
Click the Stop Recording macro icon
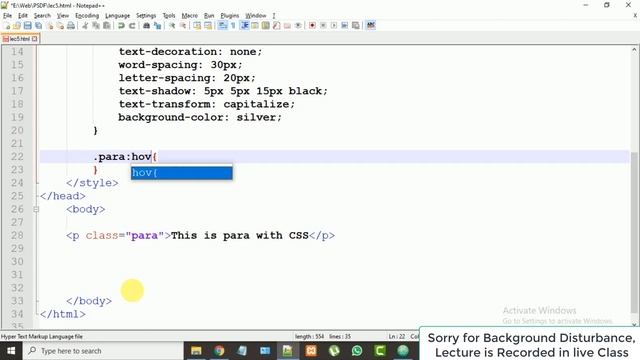point(323,26)
